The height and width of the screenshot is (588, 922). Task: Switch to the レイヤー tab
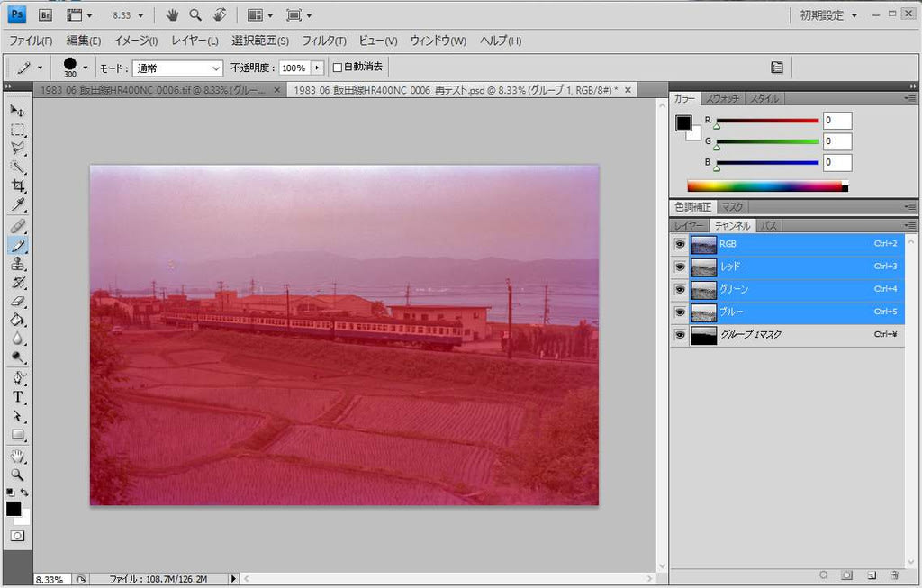pyautogui.click(x=688, y=225)
